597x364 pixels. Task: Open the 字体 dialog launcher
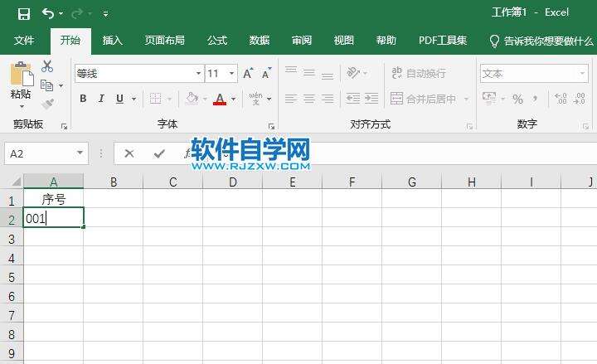(271, 126)
